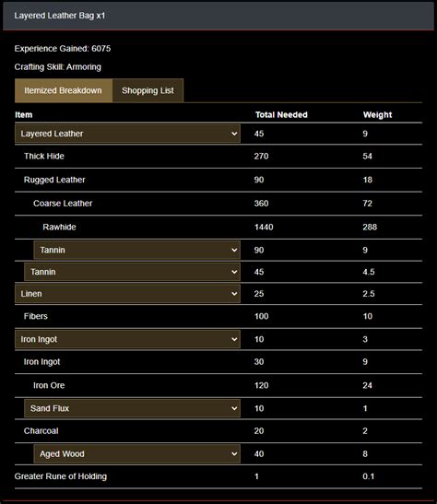
Task: Select the Coarse Leather row
Action: [218, 204]
